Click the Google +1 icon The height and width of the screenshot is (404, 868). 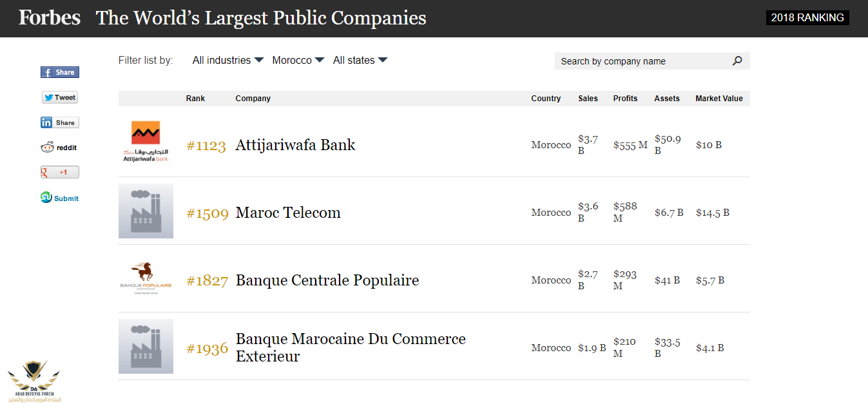pos(60,172)
